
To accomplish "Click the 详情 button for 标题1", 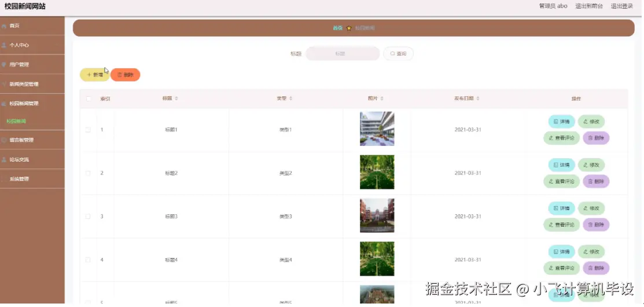I will pyautogui.click(x=561, y=122).
